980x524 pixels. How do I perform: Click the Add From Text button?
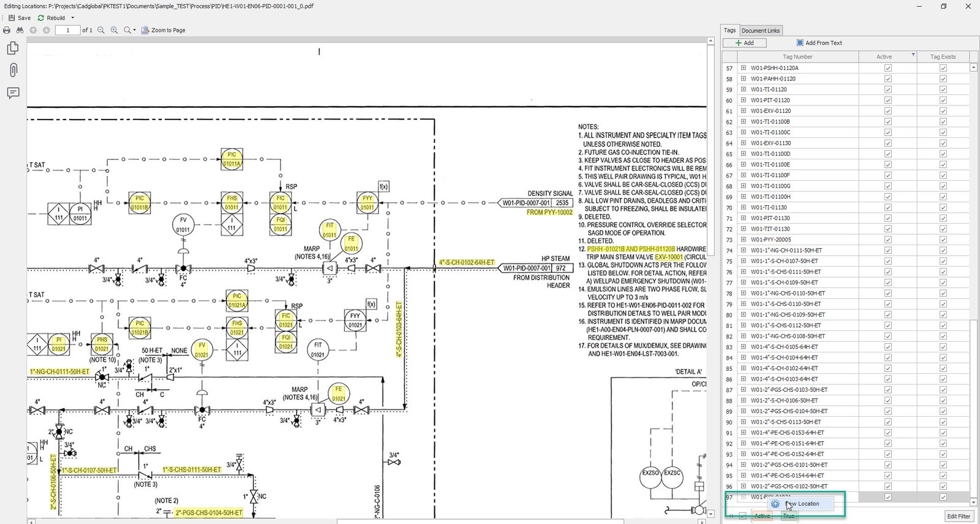819,43
